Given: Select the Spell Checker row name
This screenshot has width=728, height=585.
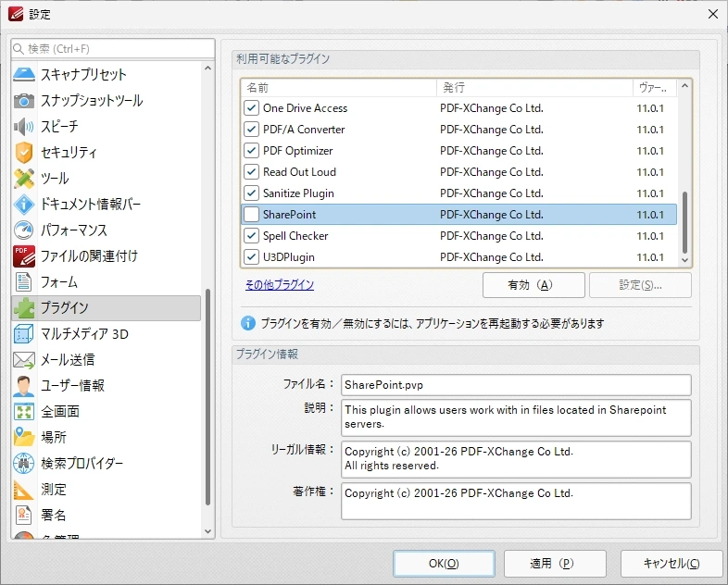Looking at the screenshot, I should tap(295, 236).
